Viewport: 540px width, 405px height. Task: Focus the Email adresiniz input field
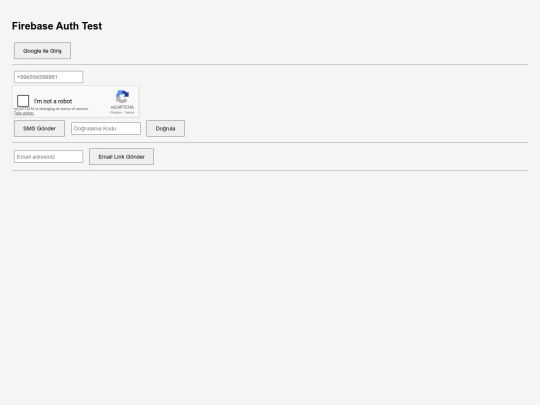[49, 157]
